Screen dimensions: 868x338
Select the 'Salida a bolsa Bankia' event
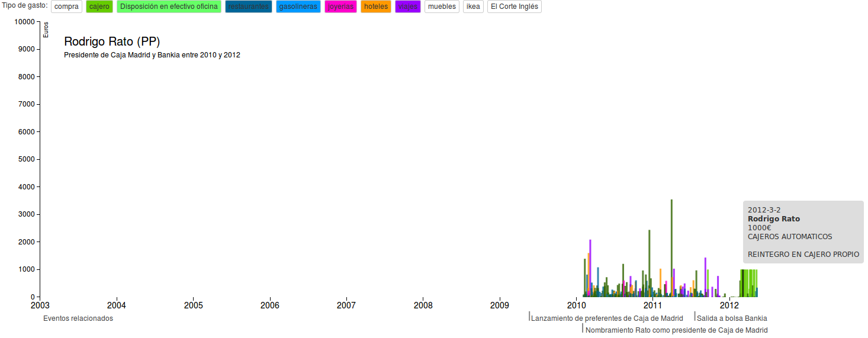tap(731, 318)
